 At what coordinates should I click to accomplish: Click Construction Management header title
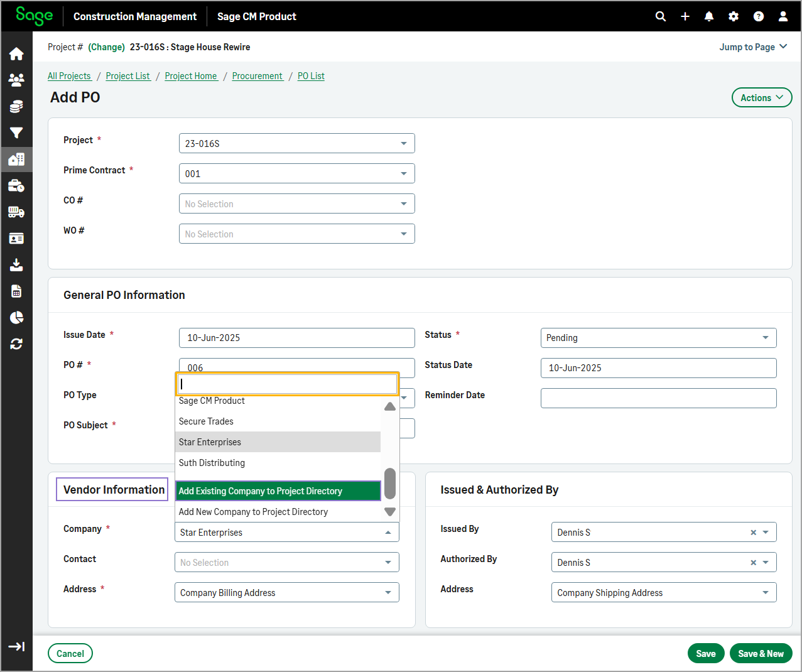point(135,16)
